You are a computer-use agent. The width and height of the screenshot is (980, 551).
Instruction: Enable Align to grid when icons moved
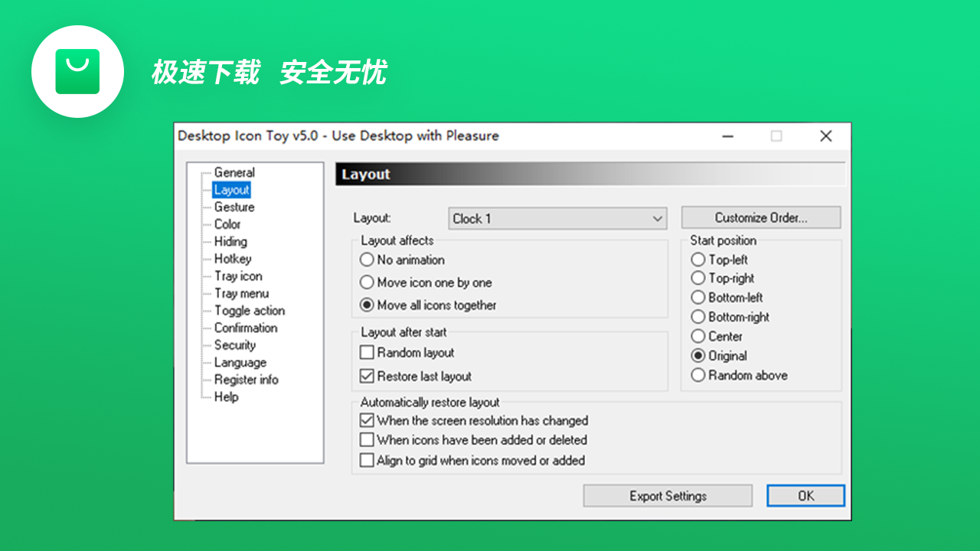point(367,460)
